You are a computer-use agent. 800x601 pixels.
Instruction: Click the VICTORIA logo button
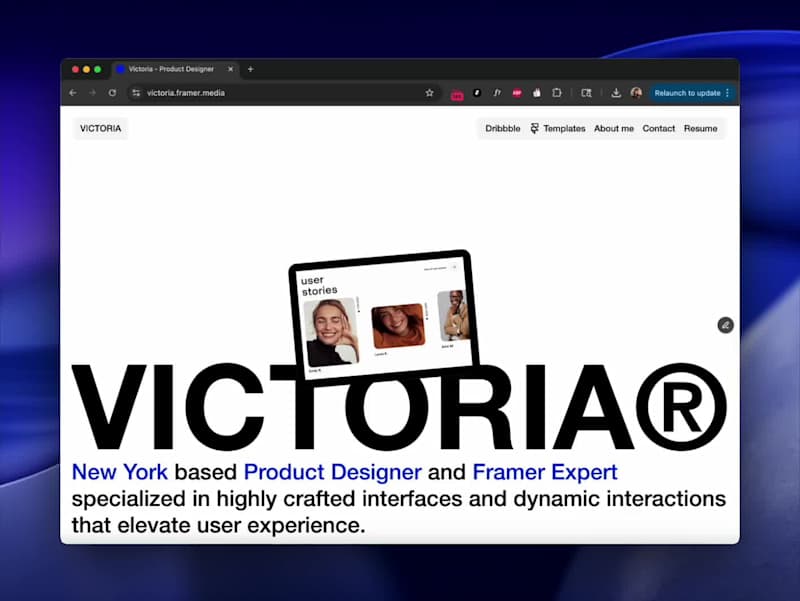tap(101, 129)
